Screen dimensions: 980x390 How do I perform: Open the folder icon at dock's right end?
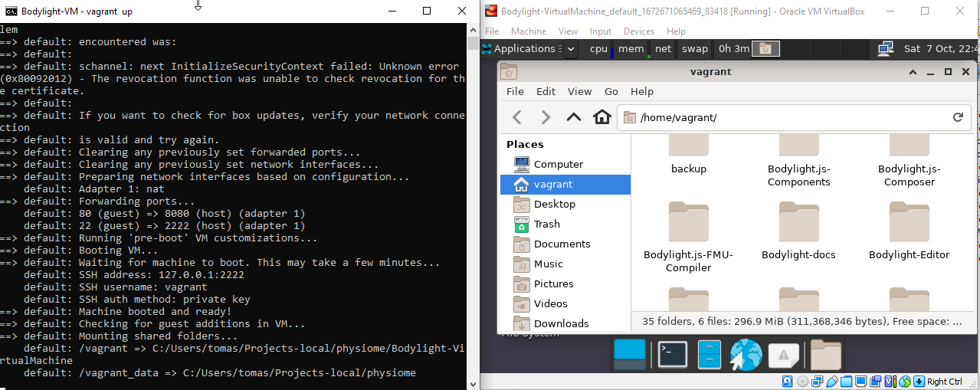coord(826,355)
